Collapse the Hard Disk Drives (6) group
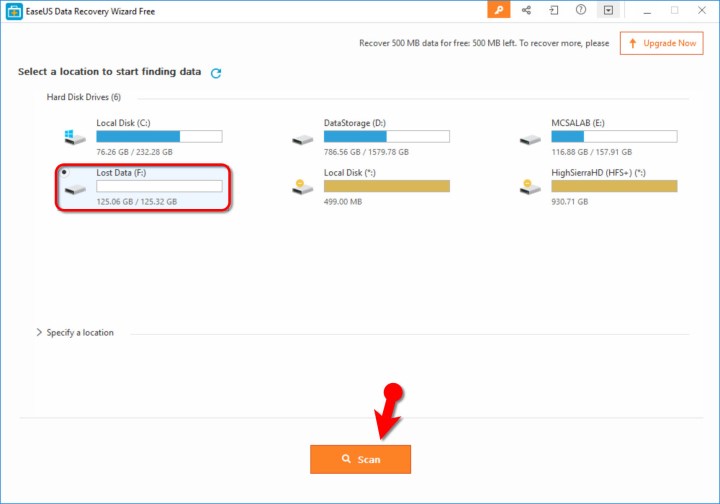The height and width of the screenshot is (504, 720). [84, 97]
